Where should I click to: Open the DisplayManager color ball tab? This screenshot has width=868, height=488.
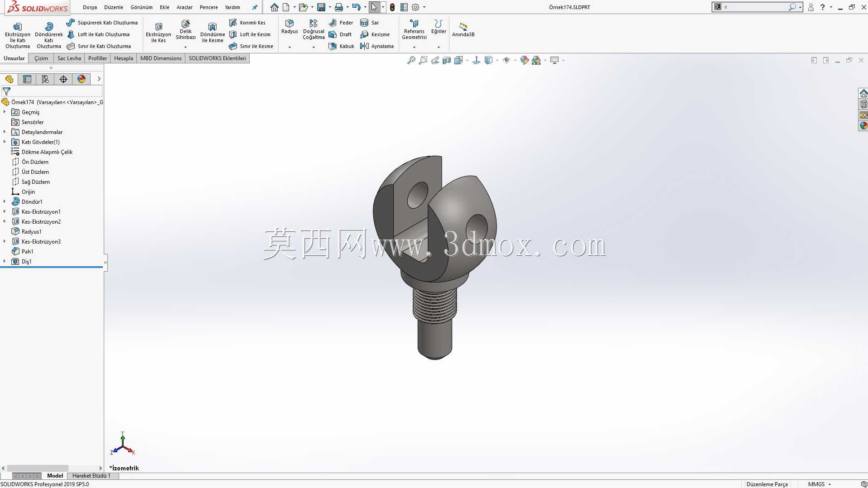click(x=82, y=79)
